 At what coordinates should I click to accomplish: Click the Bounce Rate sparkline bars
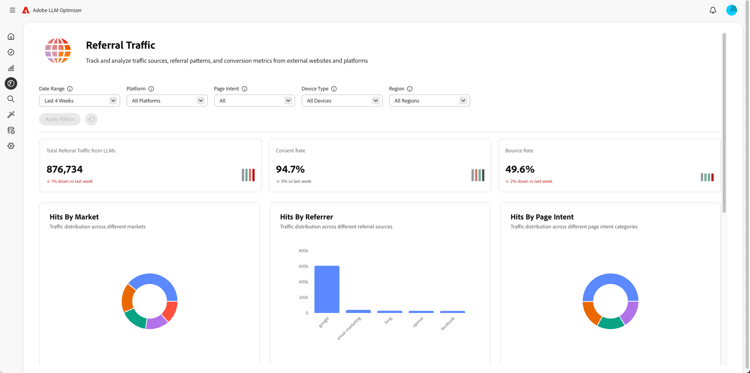coord(707,177)
